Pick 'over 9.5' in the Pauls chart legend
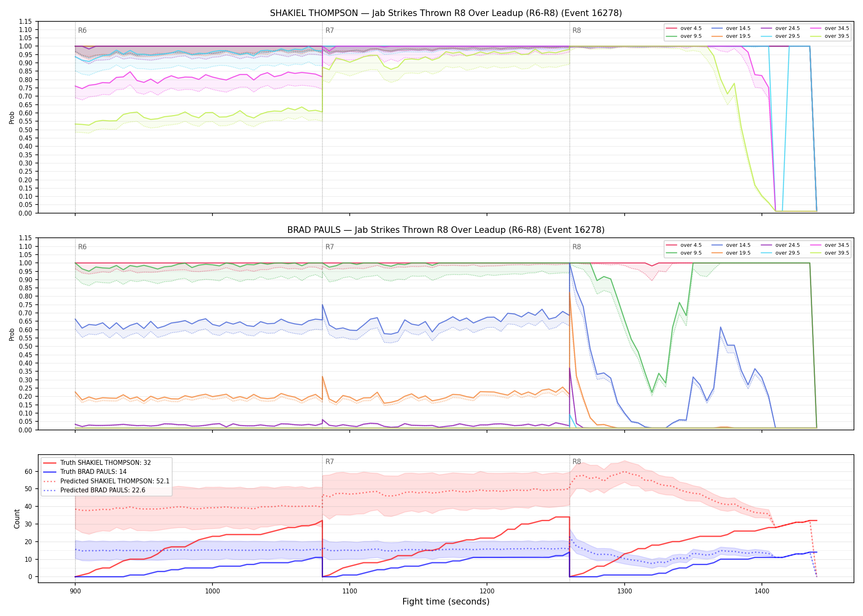Viewport: 863px width, 616px height. click(x=684, y=253)
